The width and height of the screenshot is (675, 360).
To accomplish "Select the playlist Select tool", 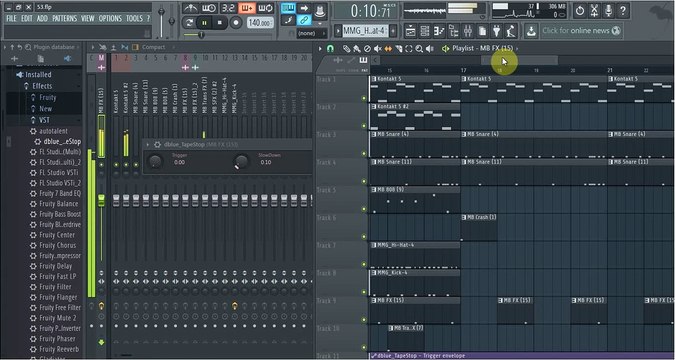I will pyautogui.click(x=409, y=49).
